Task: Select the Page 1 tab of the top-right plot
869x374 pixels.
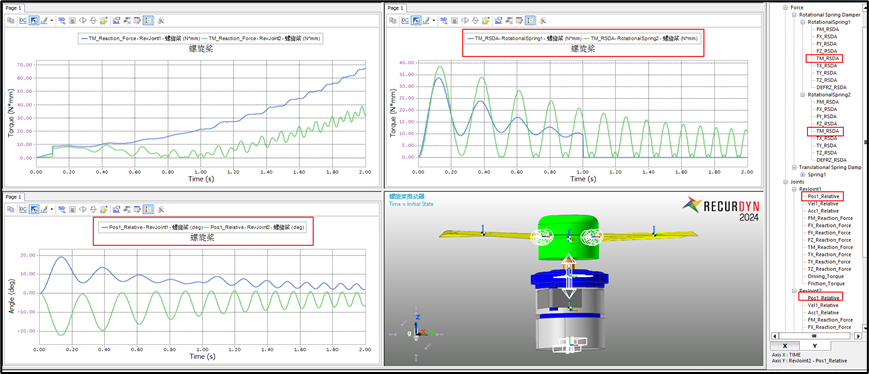Action: click(x=395, y=8)
